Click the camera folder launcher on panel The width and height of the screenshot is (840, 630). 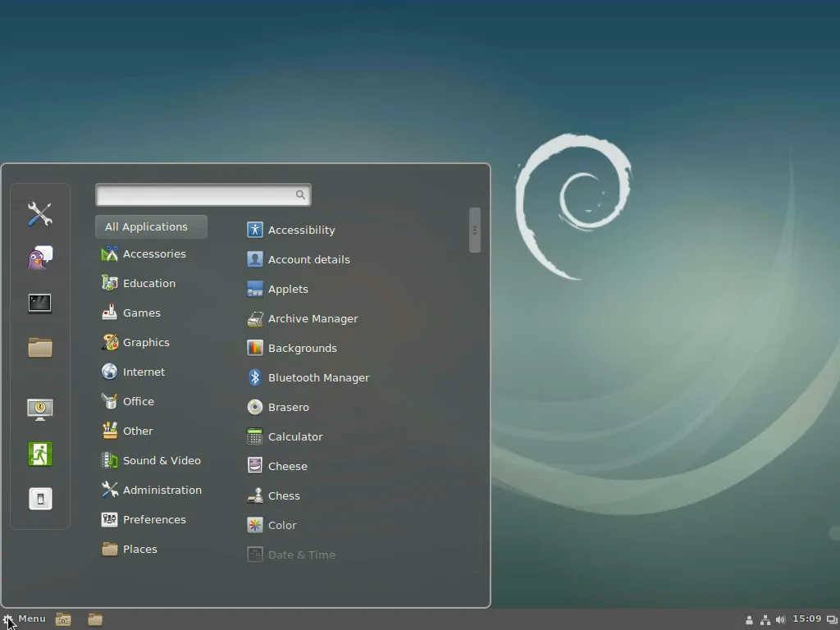click(63, 619)
